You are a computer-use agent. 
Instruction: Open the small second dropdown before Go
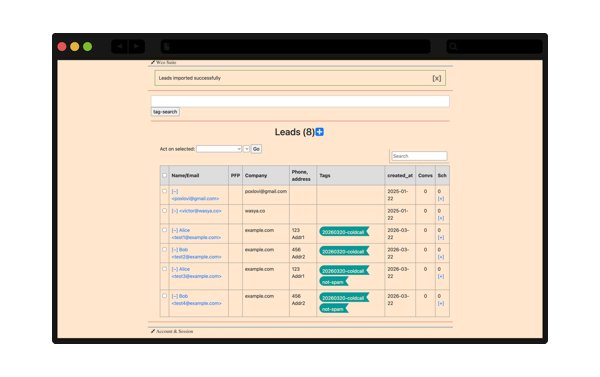tap(246, 149)
